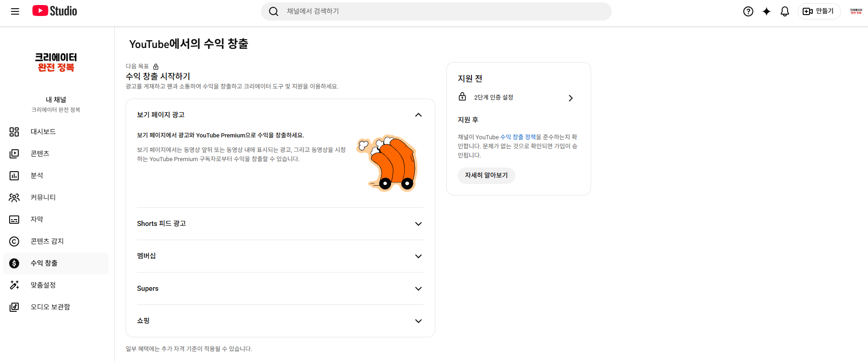Click the 지원 전 heading
Image resolution: width=868 pixels, height=362 pixels.
470,79
